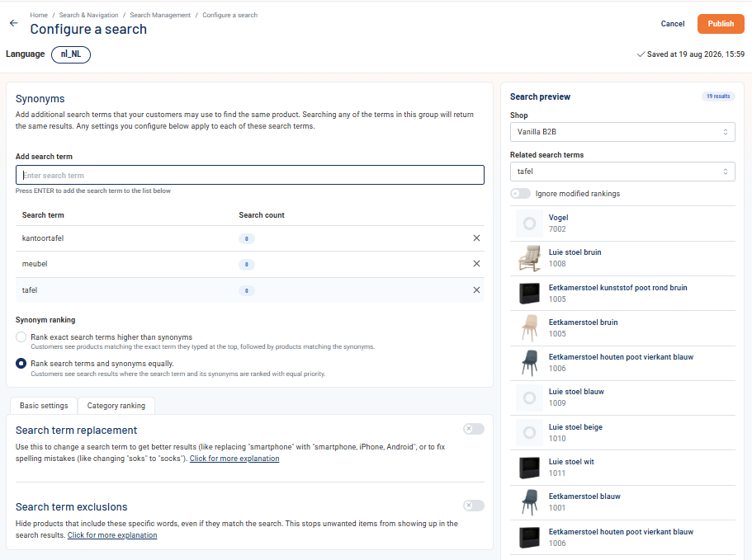Click the Luie stoel bruin thumbnail
This screenshot has width=752, height=560.
[x=529, y=258]
